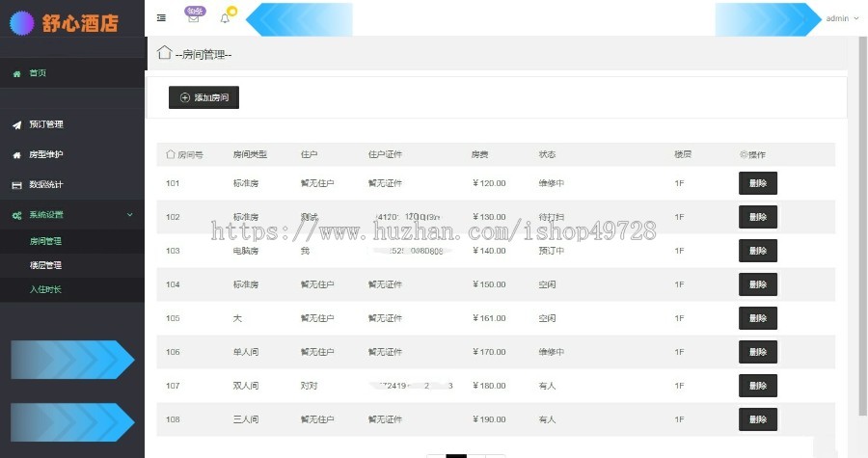The width and height of the screenshot is (868, 458).
Task: Click the 数据统计 icon in sidebar
Action: [x=16, y=185]
